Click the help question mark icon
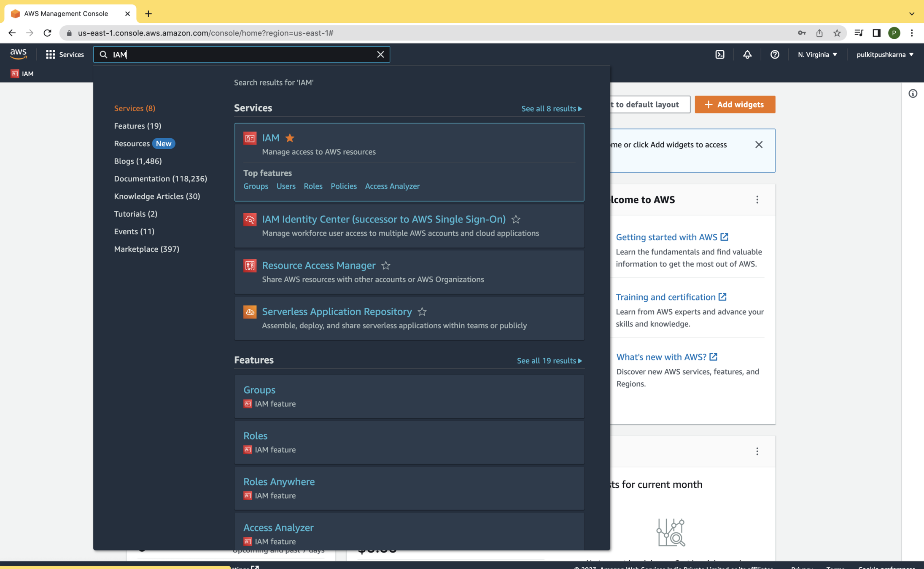Image resolution: width=924 pixels, height=569 pixels. click(774, 54)
